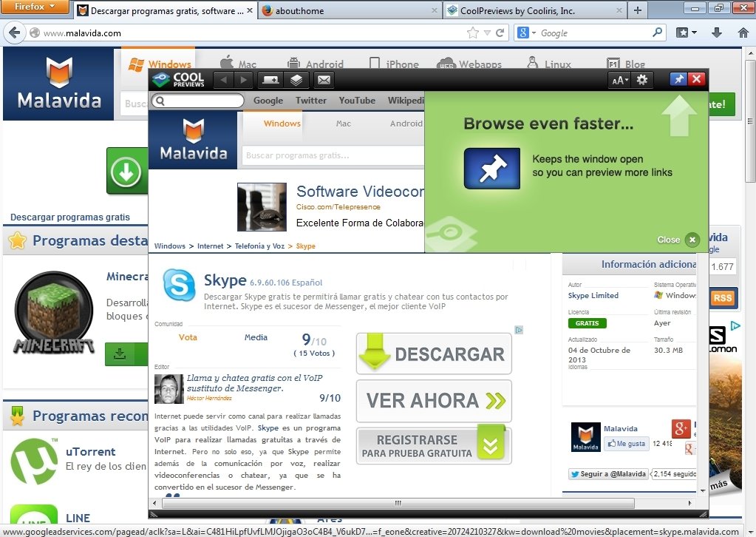Viewport: 756px width, 537px height.
Task: Go to the Firefox home page icon
Action: pyautogui.click(x=743, y=33)
